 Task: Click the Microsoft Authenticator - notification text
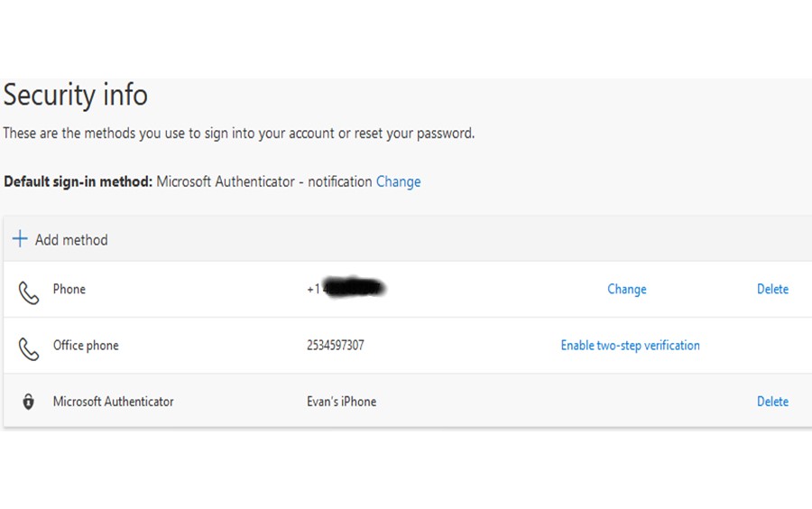(264, 181)
